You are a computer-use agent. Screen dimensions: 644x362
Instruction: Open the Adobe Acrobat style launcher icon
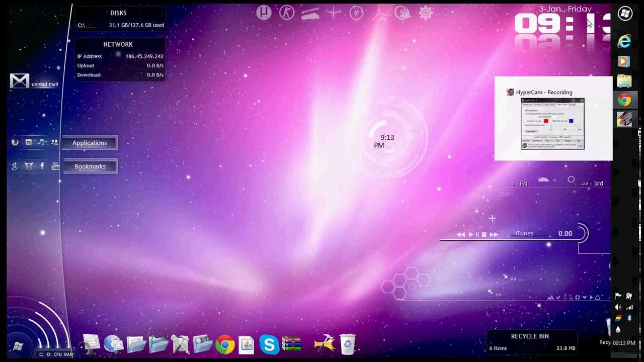click(x=379, y=13)
